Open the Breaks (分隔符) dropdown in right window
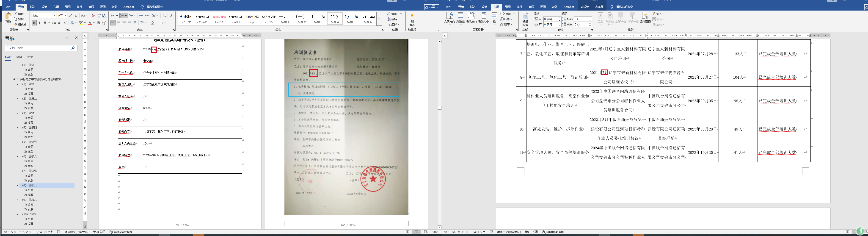868x236 pixels. [507, 14]
